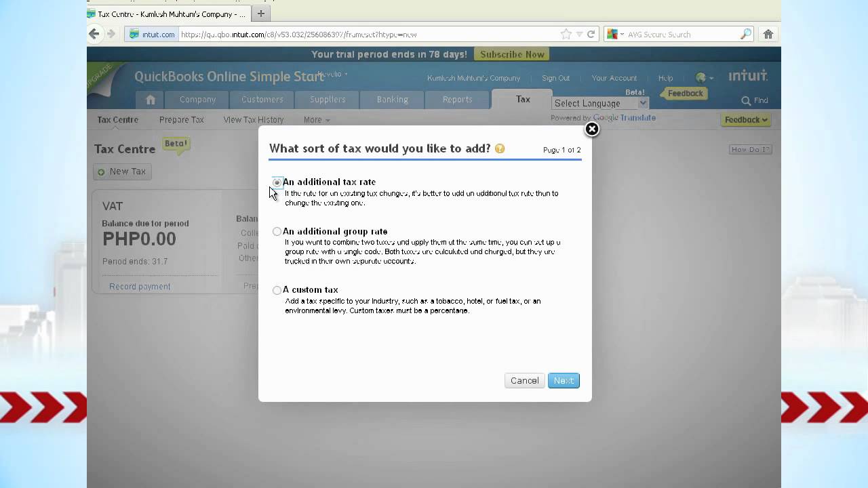Go to the Banking tab
Image resolution: width=868 pixels, height=488 pixels.
393,100
